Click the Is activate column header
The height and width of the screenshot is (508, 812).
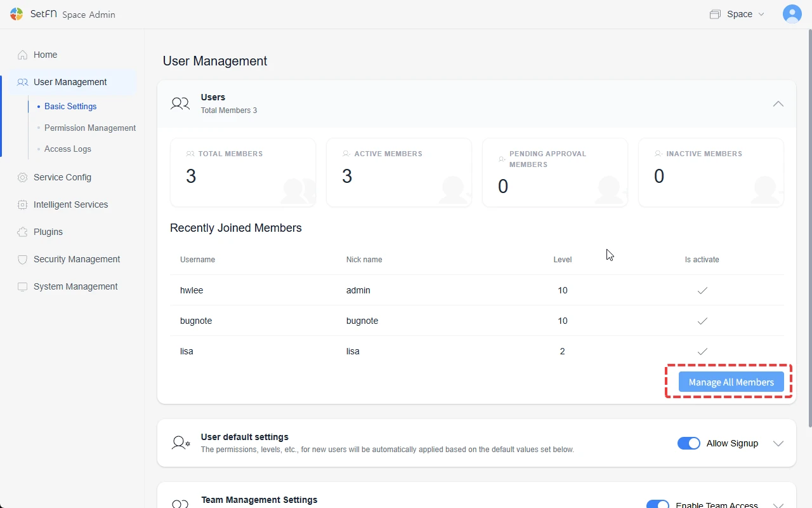[702, 260]
